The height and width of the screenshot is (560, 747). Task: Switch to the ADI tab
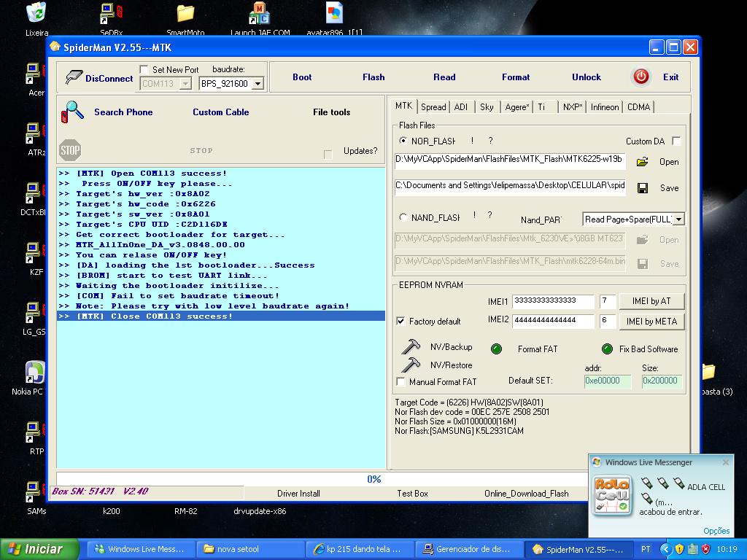coord(461,107)
